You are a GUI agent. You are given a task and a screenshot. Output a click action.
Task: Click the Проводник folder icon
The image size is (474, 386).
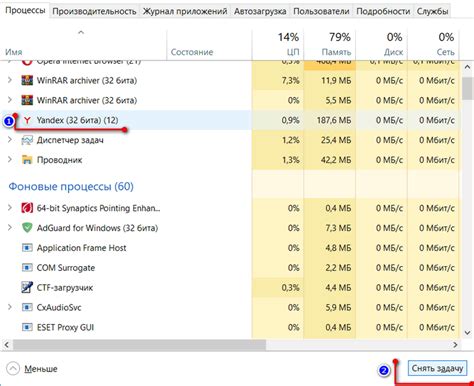27,160
